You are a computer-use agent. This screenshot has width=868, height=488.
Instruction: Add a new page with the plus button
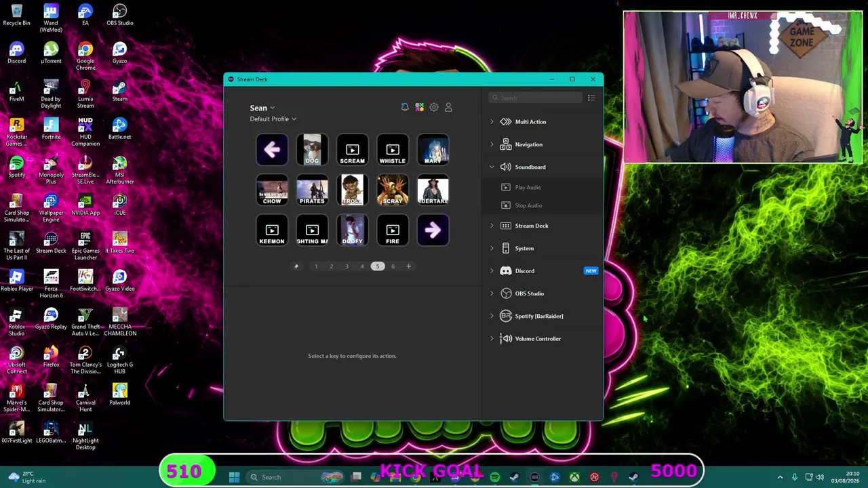pyautogui.click(x=408, y=266)
